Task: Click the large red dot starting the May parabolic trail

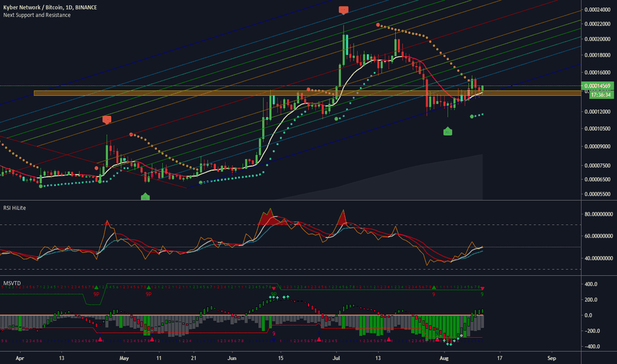Action: (x=131, y=134)
